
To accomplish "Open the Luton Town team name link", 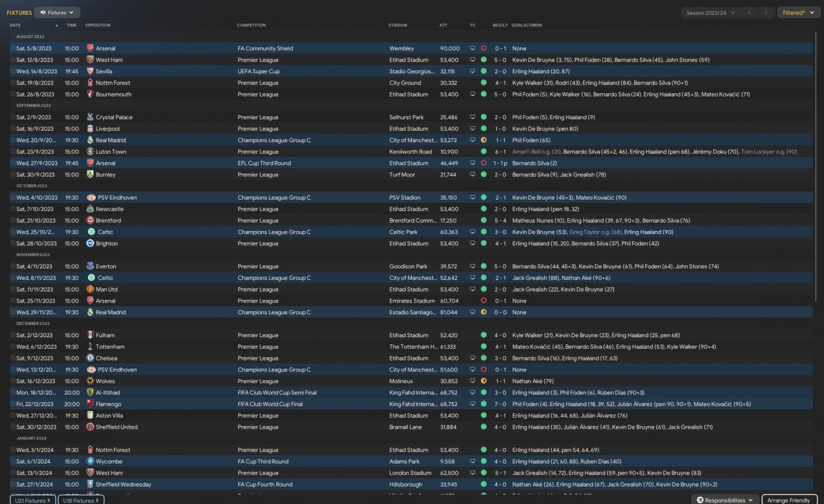I will pos(111,152).
